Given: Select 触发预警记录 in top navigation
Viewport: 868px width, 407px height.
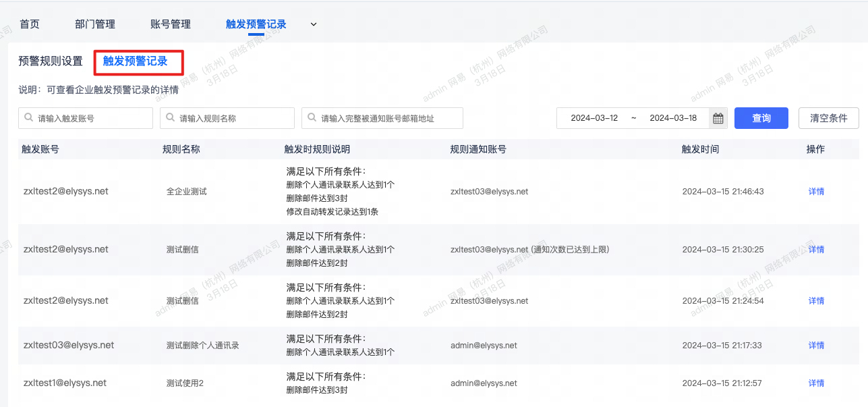Looking at the screenshot, I should (x=256, y=24).
